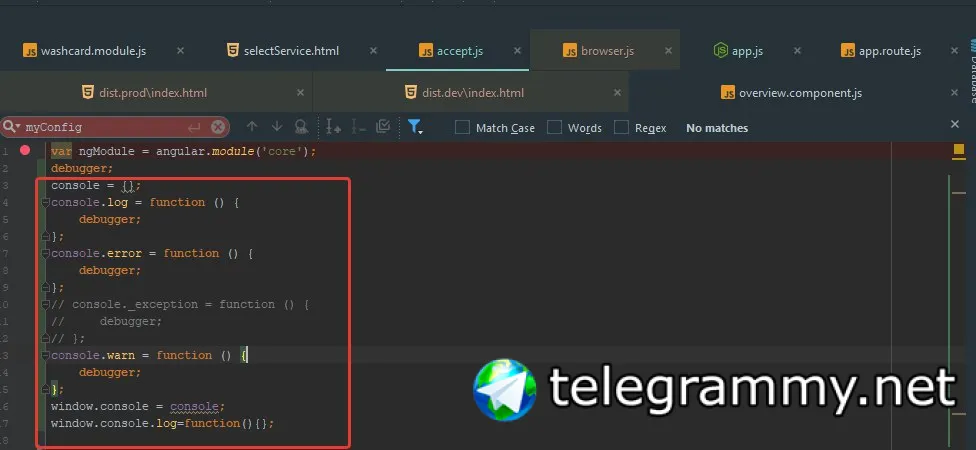Collapse the console.warn function fold marker
Screen dimensions: 976x450
45,355
